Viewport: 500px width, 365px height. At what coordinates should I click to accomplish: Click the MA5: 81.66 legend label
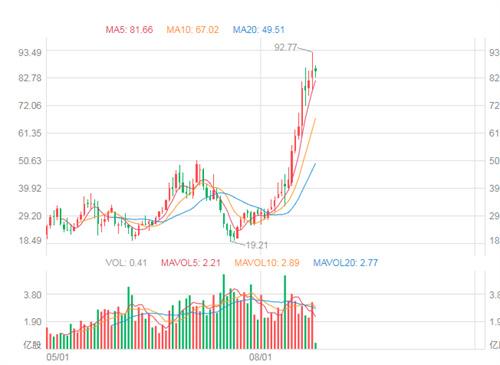click(129, 30)
